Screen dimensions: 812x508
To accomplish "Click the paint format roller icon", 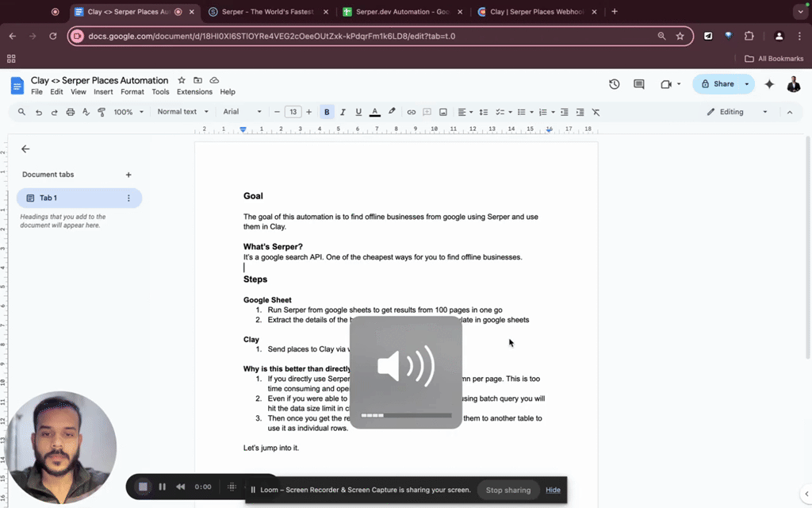I will pos(101,112).
